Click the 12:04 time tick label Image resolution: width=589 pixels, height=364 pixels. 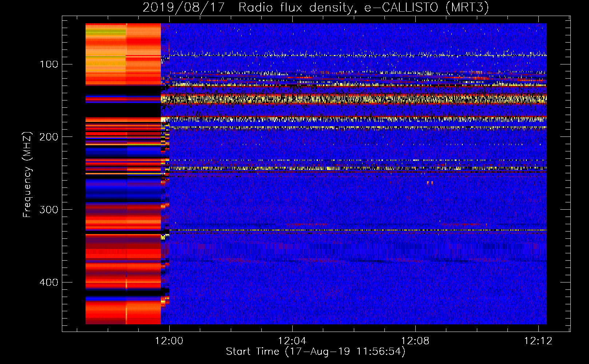tap(292, 341)
